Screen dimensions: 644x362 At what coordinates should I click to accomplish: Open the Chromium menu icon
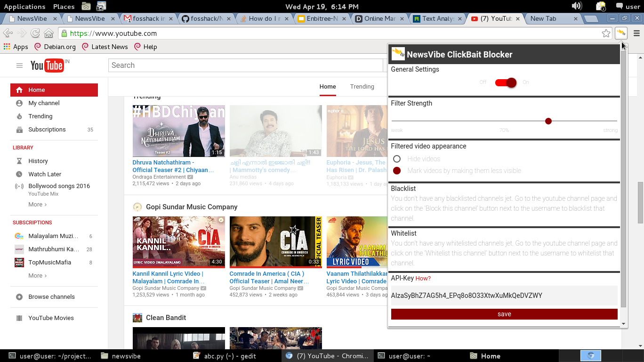point(636,33)
